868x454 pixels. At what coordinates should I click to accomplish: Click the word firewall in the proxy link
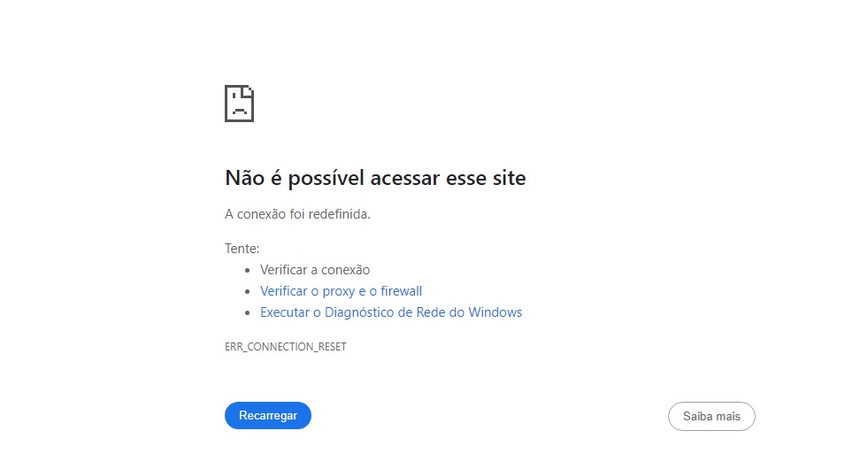pos(402,291)
